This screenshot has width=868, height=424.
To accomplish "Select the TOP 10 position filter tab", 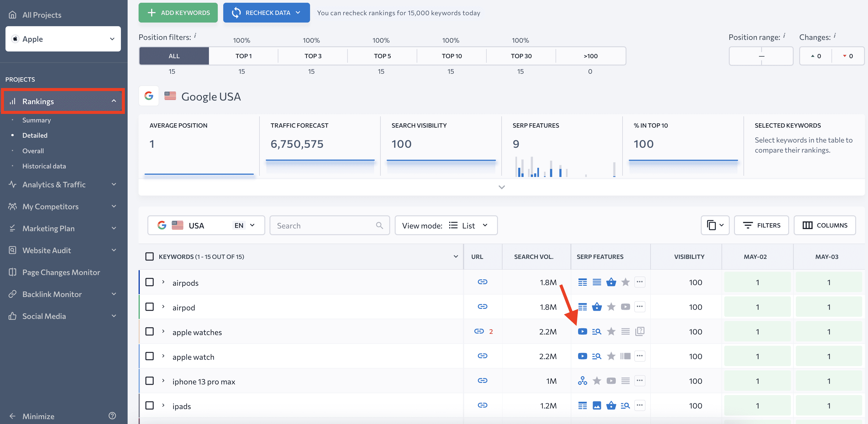I will pos(452,56).
